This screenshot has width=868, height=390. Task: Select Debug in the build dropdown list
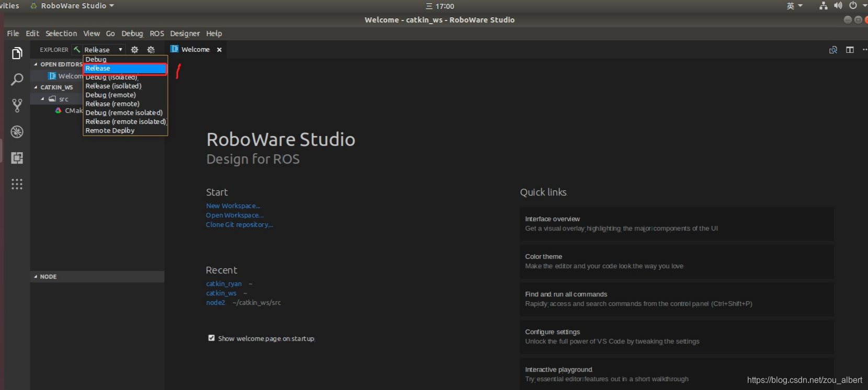tap(125, 60)
